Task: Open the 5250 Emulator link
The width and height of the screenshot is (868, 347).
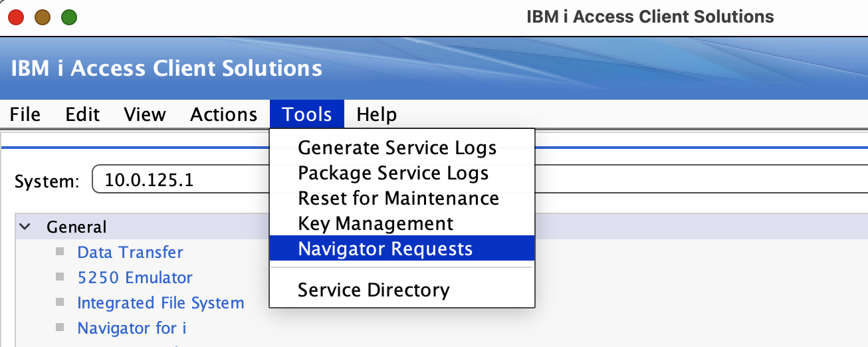Action: pos(135,277)
